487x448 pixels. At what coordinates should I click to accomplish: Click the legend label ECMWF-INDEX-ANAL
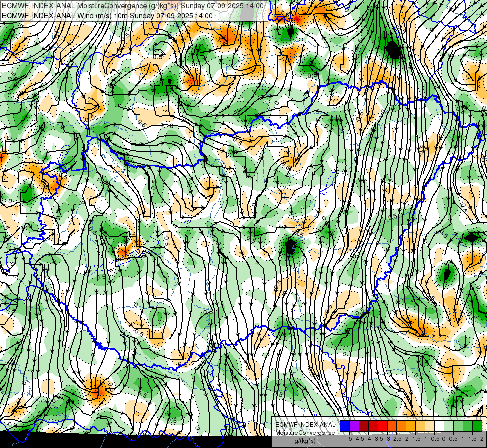[x=305, y=425]
